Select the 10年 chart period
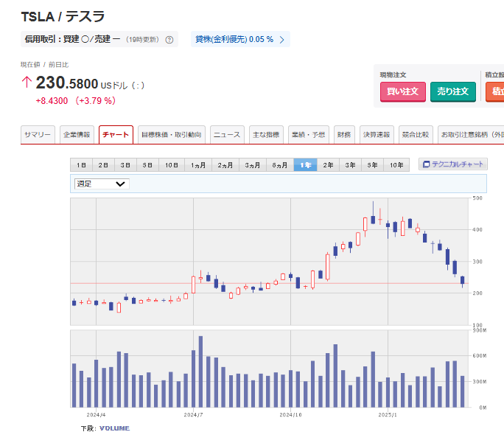 (396, 165)
